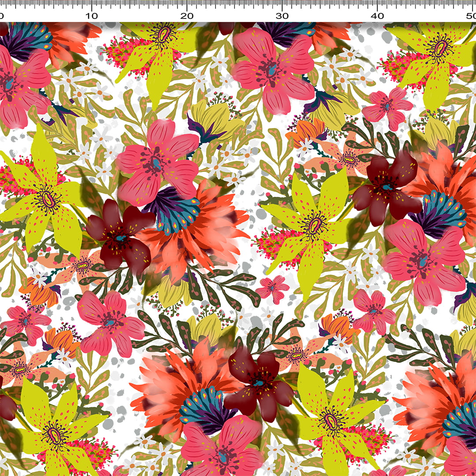The width and height of the screenshot is (476, 476).
Task: Click the orange tulip bud above the right starflower
Action: 306,130
